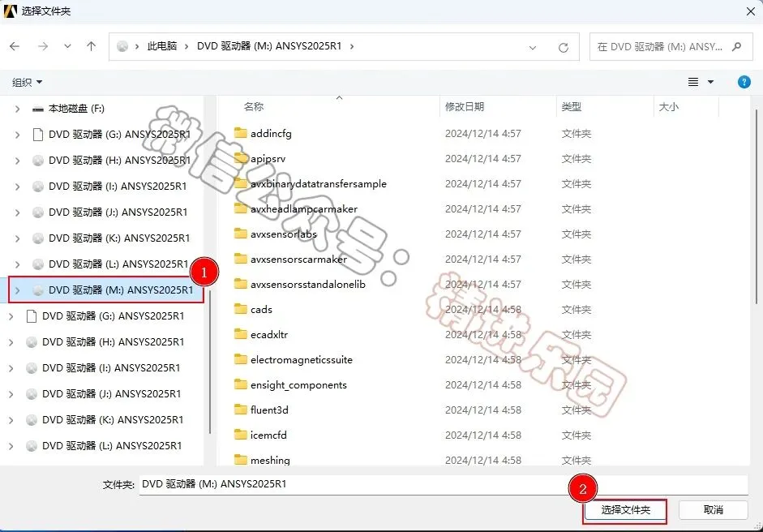Click the icemcfd folder icon
The image size is (763, 532).
pyautogui.click(x=240, y=435)
